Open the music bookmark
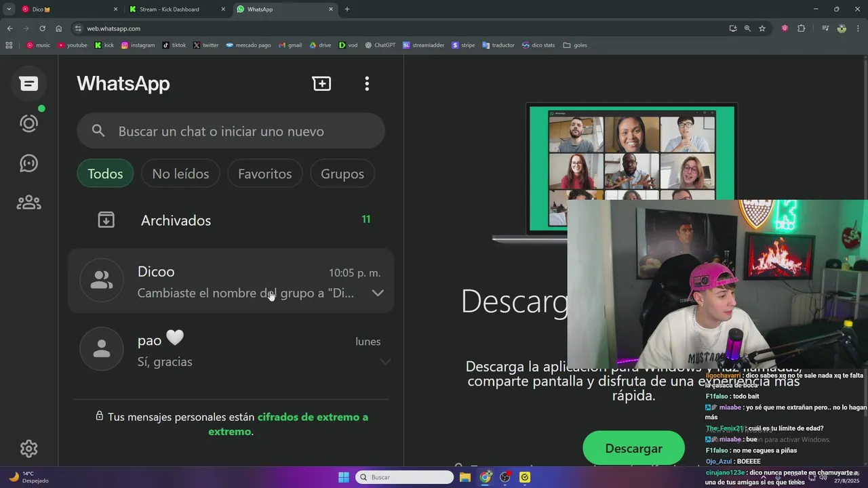The image size is (868, 488). click(38, 45)
